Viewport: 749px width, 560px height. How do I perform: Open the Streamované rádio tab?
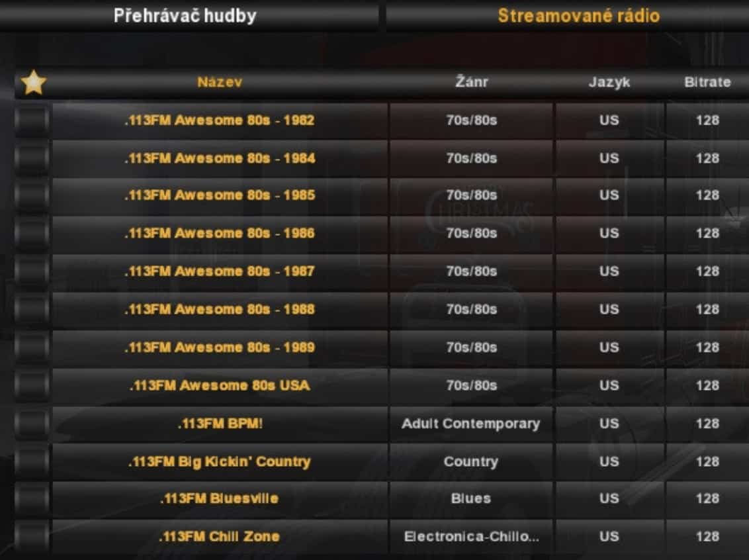pyautogui.click(x=578, y=16)
